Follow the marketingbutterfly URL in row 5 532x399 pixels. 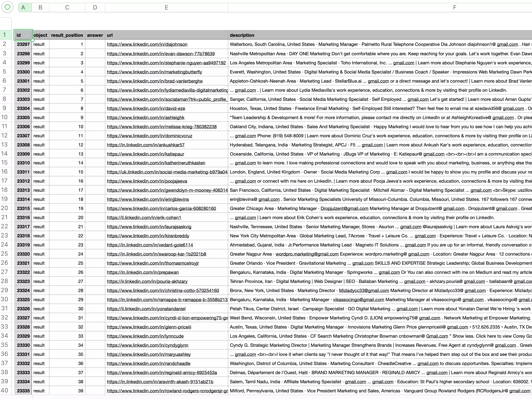click(x=155, y=72)
